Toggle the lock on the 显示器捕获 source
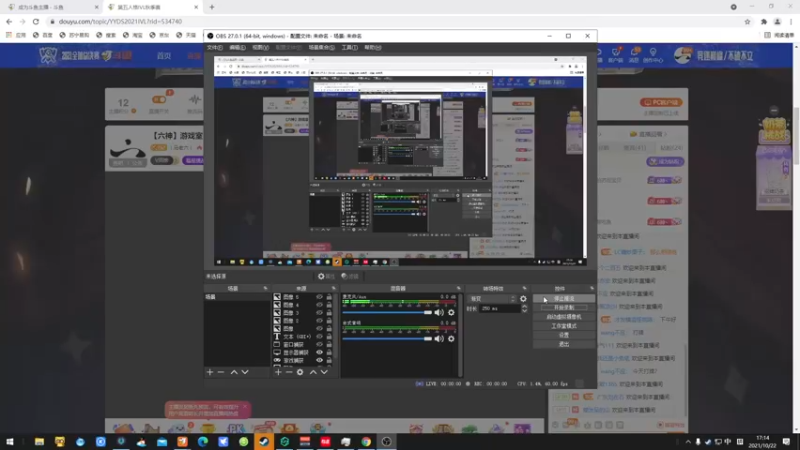This screenshot has width=800, height=450. tap(329, 352)
